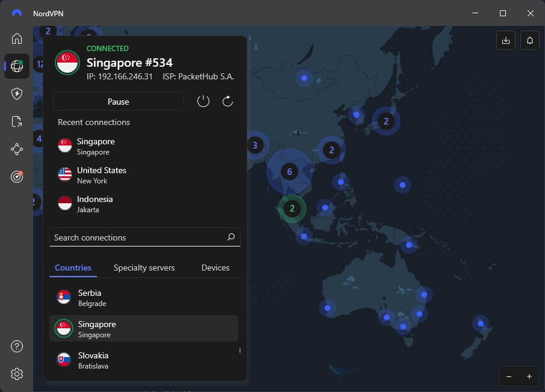Click the search magnifier icon
This screenshot has height=392, width=545.
click(x=231, y=237)
